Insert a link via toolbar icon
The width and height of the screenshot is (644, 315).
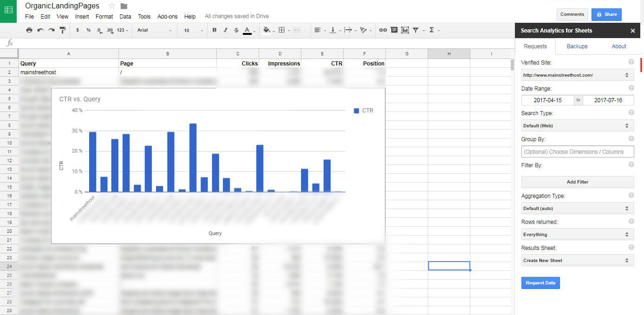pos(383,30)
